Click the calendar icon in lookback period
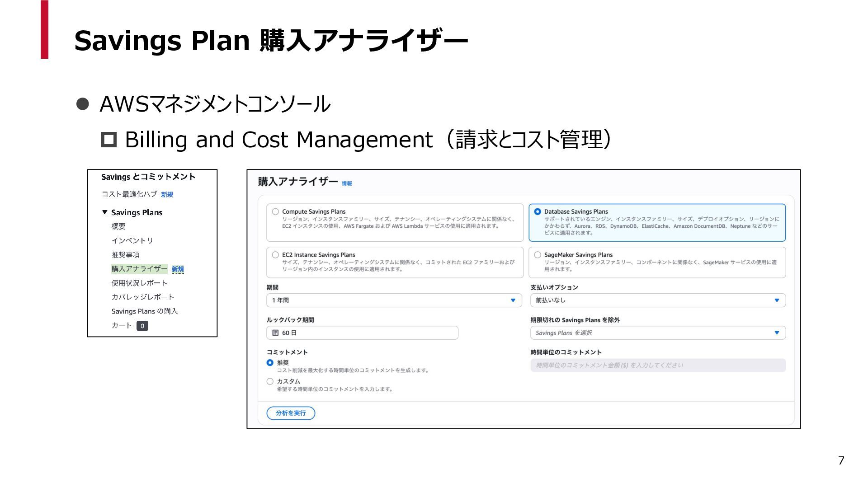 [x=275, y=333]
